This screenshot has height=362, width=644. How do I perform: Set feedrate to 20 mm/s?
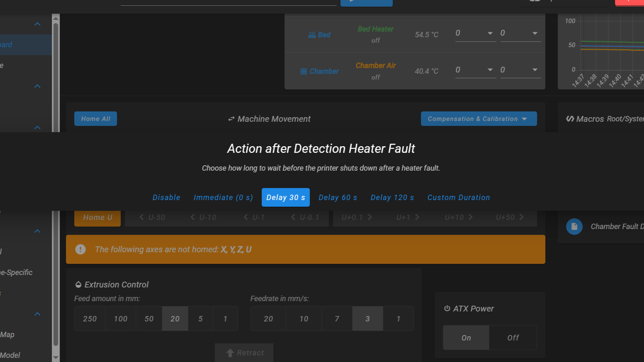coord(268,319)
